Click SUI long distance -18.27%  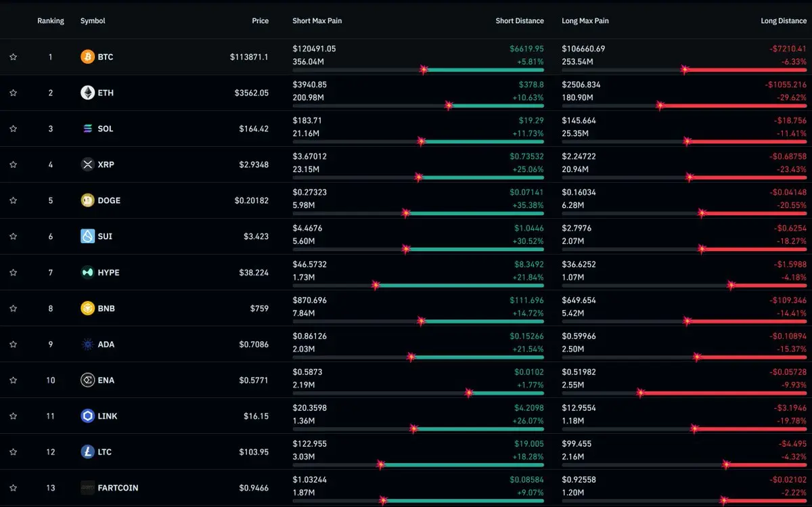tap(791, 241)
